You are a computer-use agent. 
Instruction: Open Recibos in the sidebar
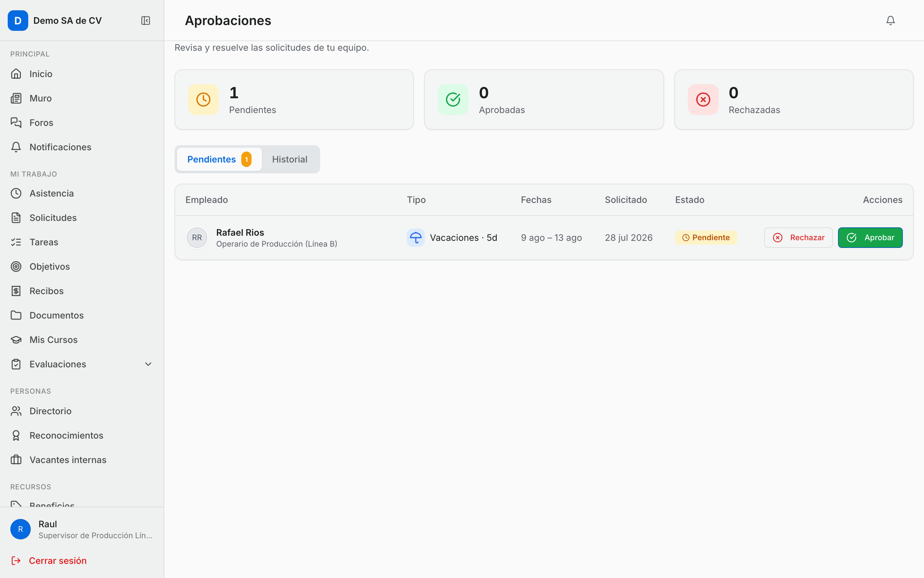pyautogui.click(x=82, y=291)
